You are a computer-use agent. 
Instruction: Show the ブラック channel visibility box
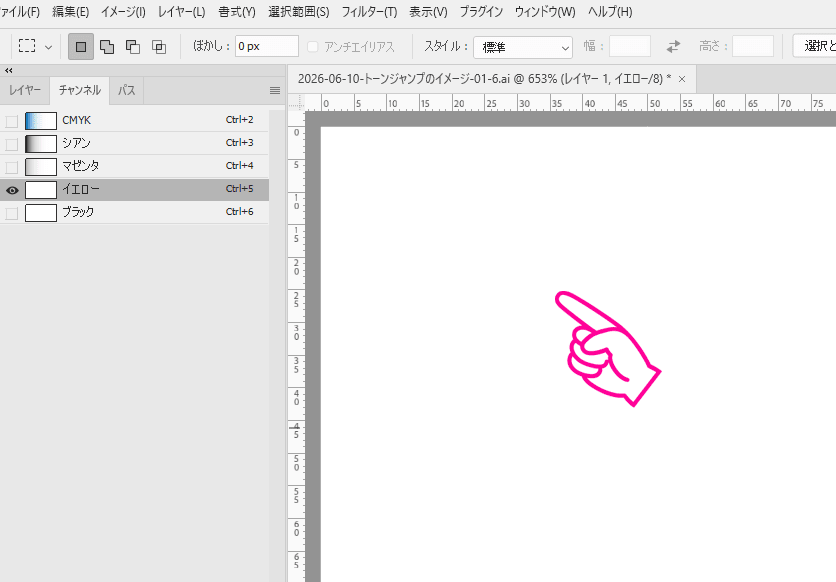pos(12,213)
